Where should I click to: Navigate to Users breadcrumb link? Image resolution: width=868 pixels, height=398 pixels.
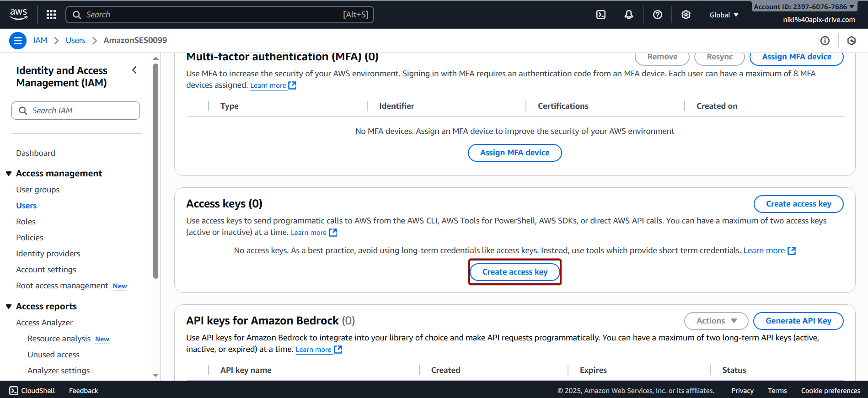click(75, 40)
